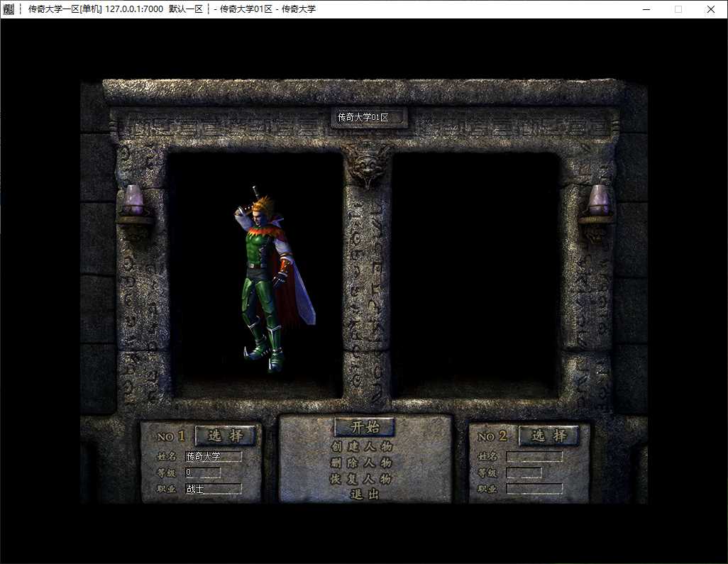Click the empty 等级 field of slot 2
Screen dimensions: 728x564
524,472
